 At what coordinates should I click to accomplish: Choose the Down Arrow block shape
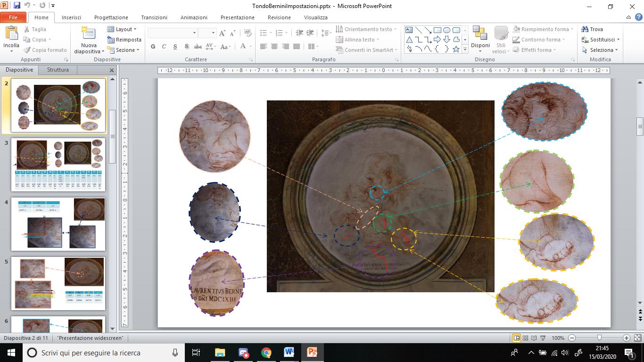pos(446,40)
